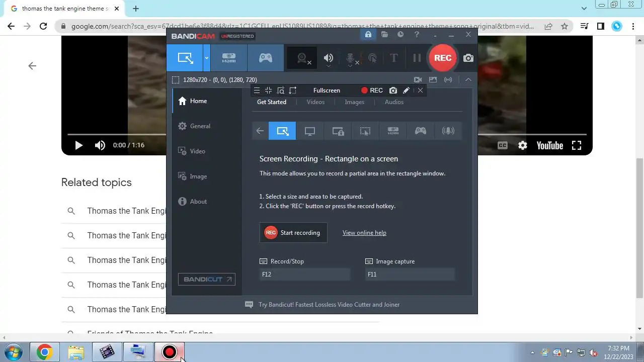Image resolution: width=644 pixels, height=362 pixels.
Task: Toggle the mouse click effect
Action: pyautogui.click(x=372, y=58)
